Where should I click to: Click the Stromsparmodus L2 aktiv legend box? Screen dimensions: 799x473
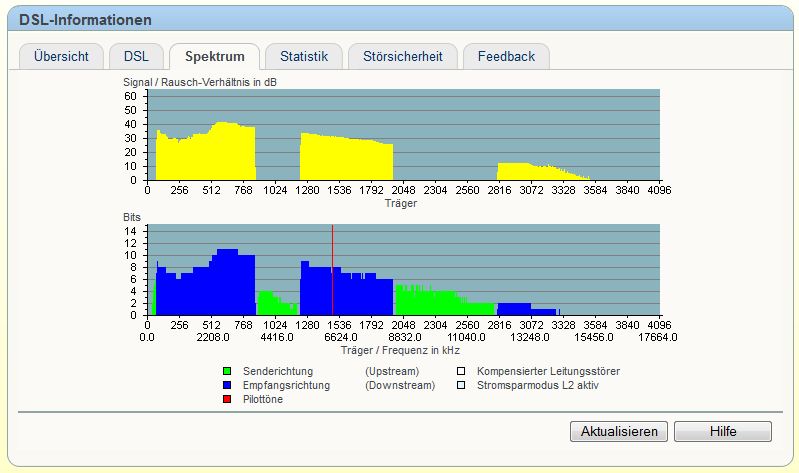[461, 385]
